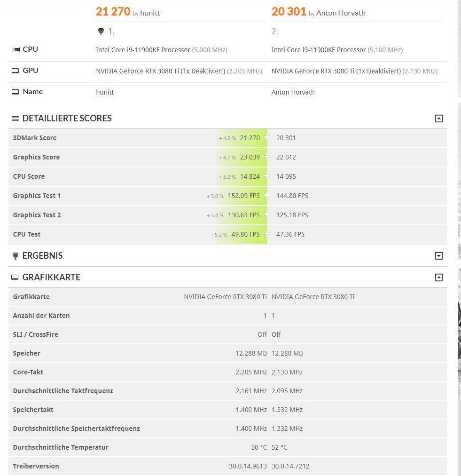Viewport: 461px width, 476px height.
Task: Click the CPU Test row label
Action: pos(27,234)
